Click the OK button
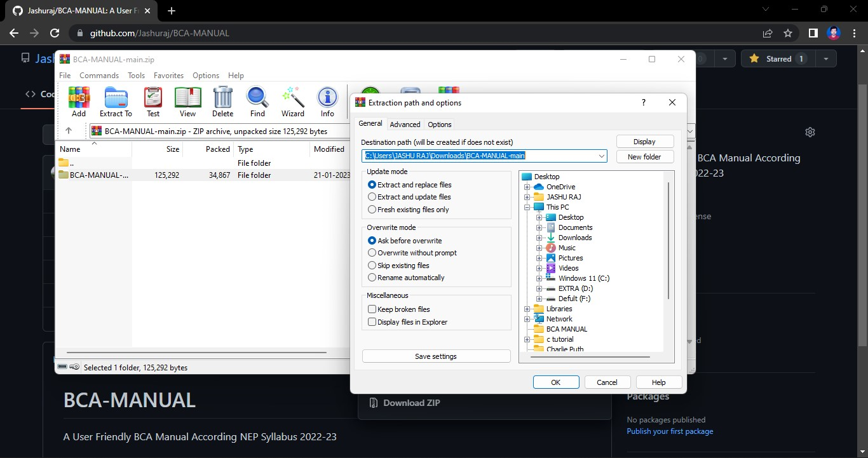This screenshot has width=868, height=458. click(556, 382)
